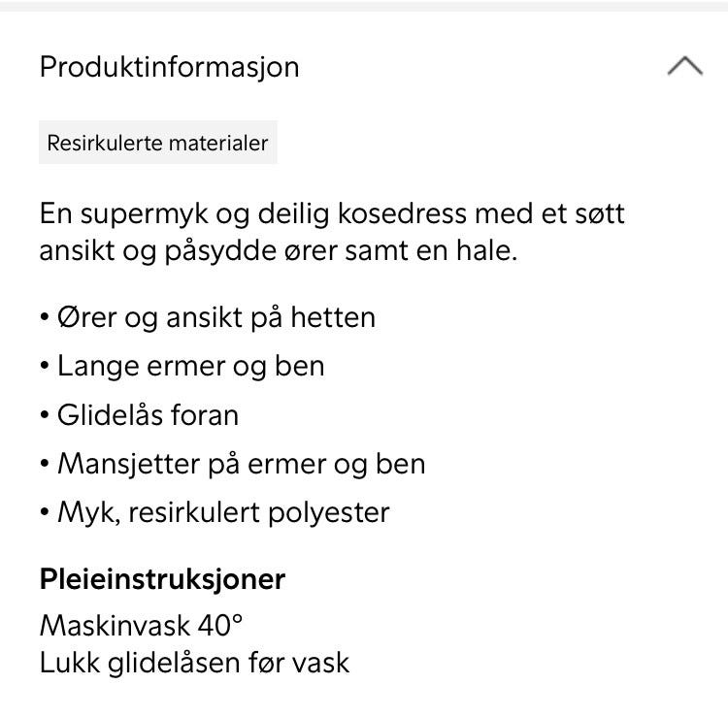The width and height of the screenshot is (728, 717).
Task: Click the bullet dot before 'Lange ermer'
Action: coord(45,367)
